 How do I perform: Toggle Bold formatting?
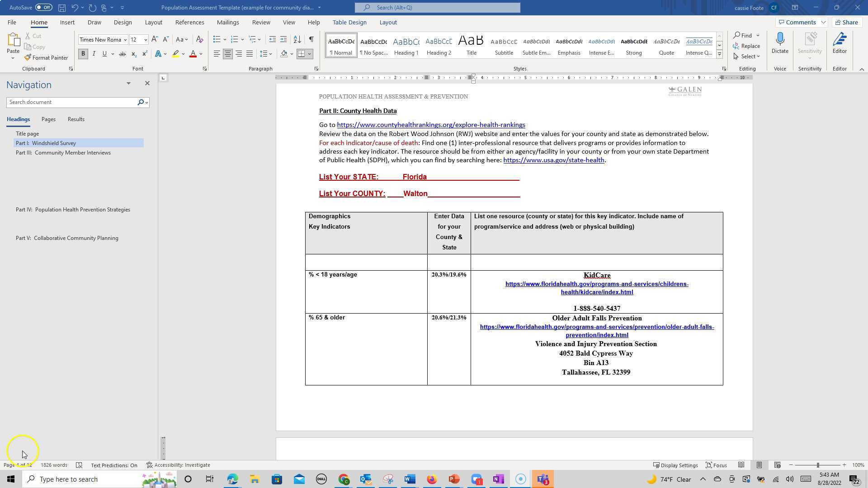click(83, 54)
